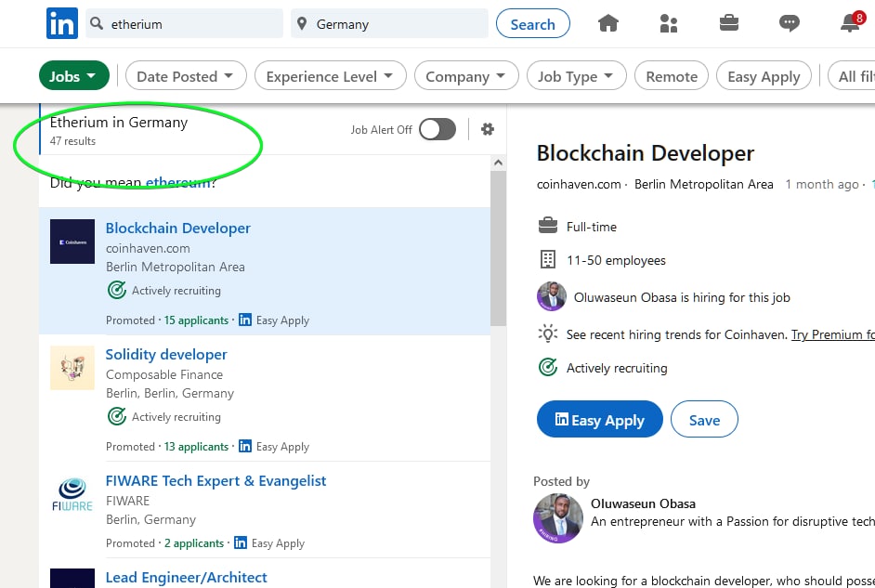Image resolution: width=875 pixels, height=588 pixels.
Task: Click '47 results' text
Action: [72, 141]
